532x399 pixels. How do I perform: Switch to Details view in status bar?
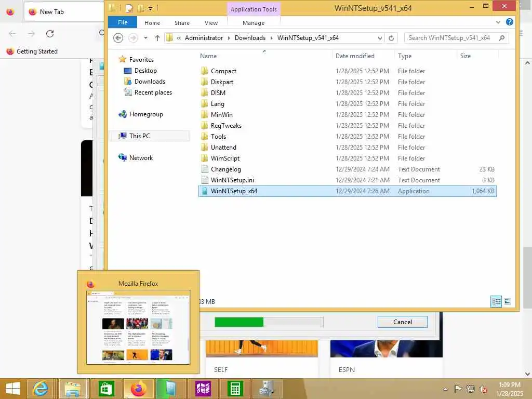pos(496,302)
